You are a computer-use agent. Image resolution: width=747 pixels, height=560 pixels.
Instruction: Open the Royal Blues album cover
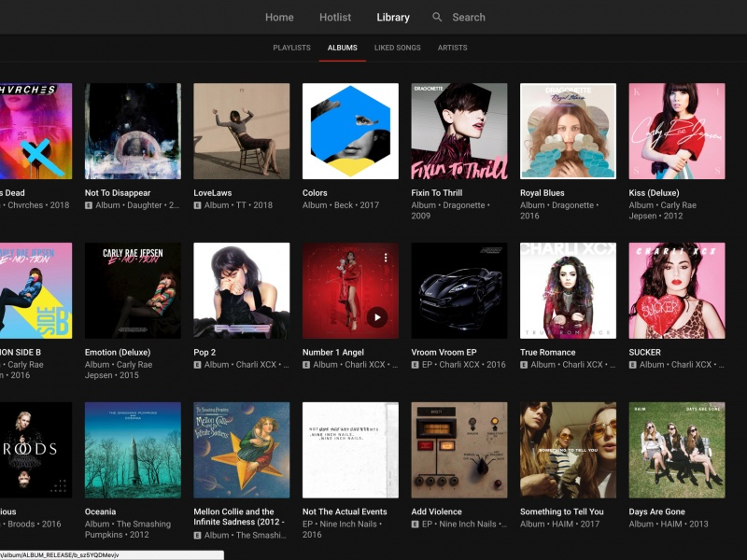568,132
